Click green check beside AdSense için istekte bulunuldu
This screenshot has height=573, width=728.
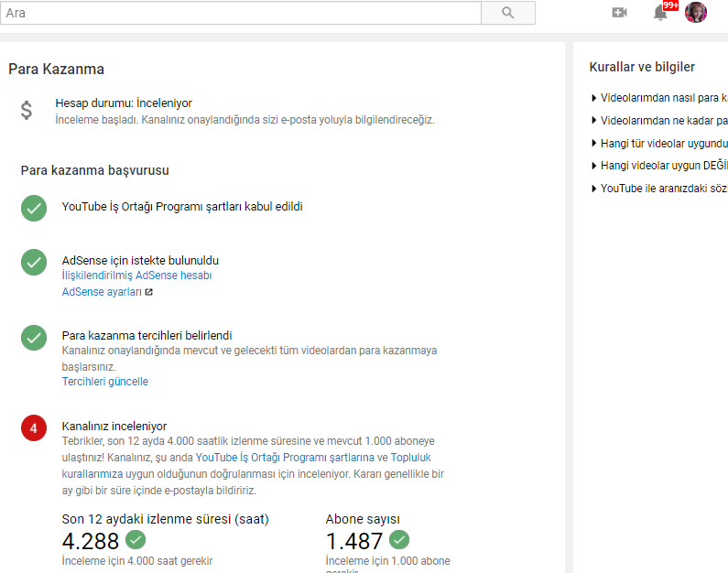[x=34, y=262]
